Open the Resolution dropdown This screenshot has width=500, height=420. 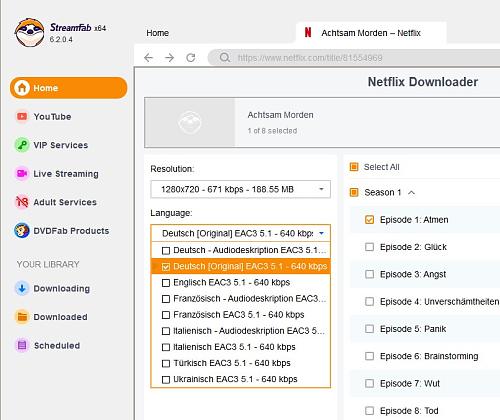pos(240,189)
